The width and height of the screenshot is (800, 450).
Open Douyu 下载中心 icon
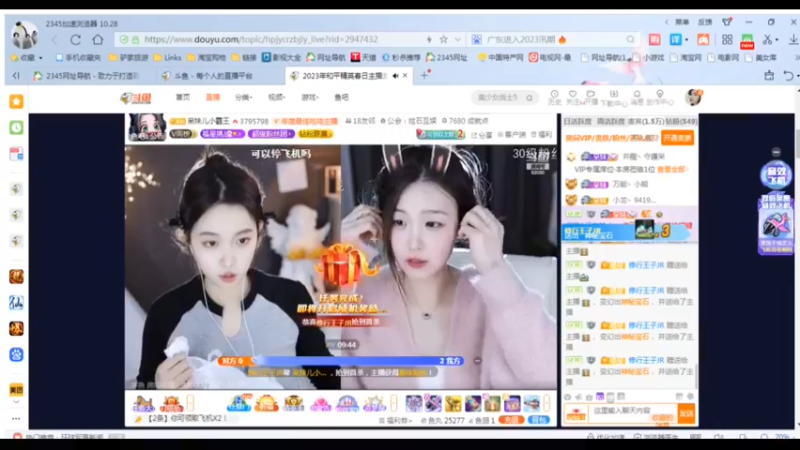click(x=614, y=97)
